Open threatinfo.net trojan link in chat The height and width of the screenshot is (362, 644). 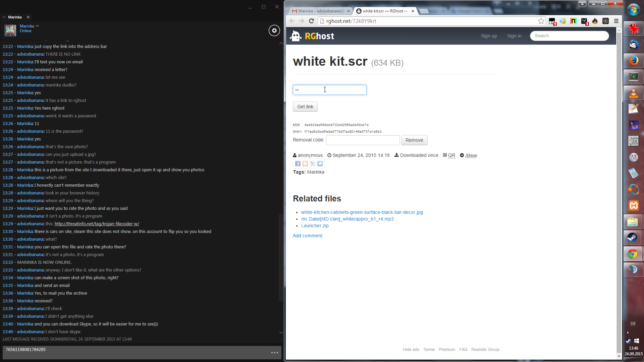[97, 224]
